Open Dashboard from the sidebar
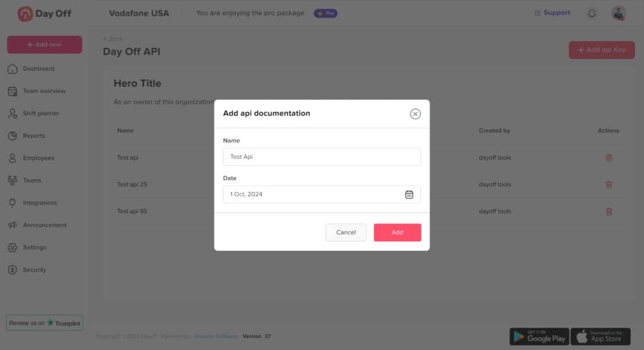 coord(38,68)
